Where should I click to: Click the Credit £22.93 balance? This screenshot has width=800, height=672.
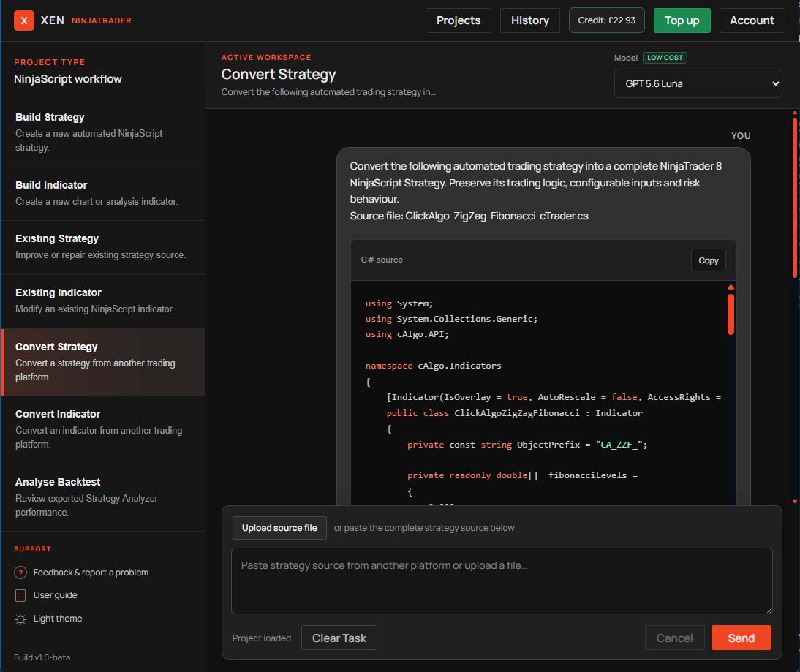(x=607, y=20)
